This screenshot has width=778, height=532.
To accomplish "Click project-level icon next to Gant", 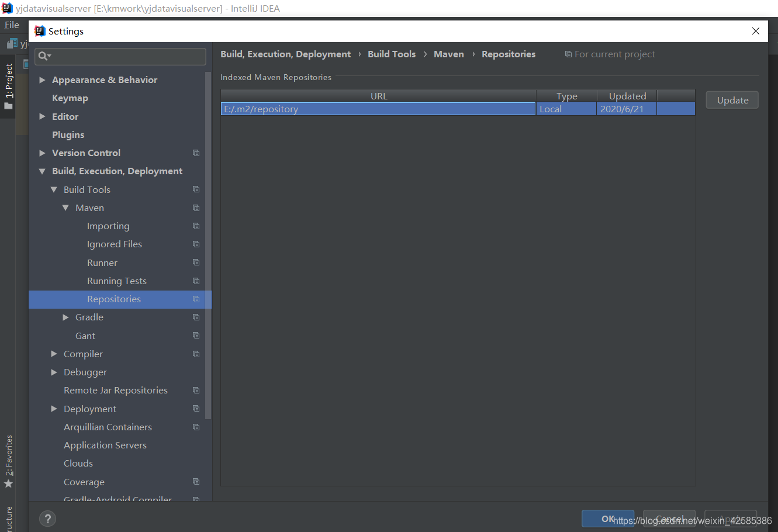I will click(x=196, y=336).
